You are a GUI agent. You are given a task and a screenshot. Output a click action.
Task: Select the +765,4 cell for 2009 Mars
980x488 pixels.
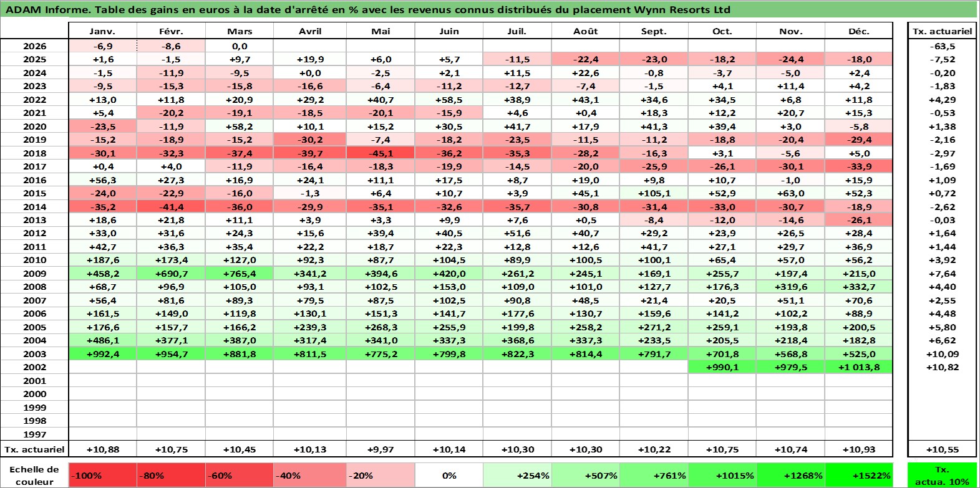point(240,274)
